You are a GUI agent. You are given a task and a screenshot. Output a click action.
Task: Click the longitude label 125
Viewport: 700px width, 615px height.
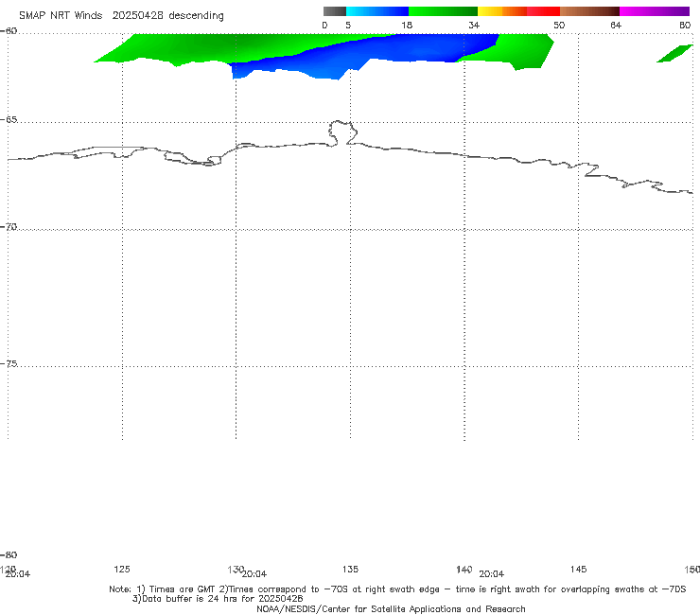(x=122, y=569)
